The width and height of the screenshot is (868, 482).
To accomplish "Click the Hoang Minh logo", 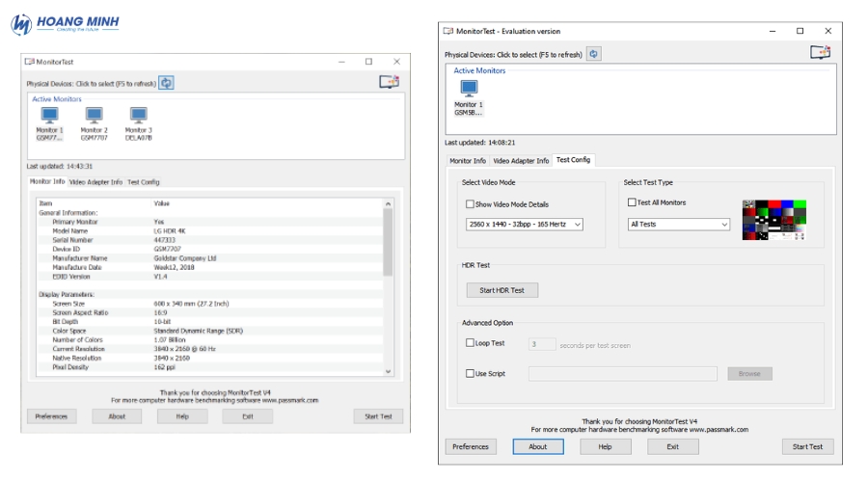I will (65, 24).
